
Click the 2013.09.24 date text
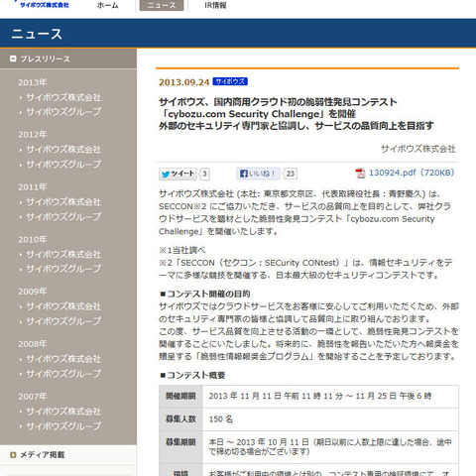[x=184, y=82]
